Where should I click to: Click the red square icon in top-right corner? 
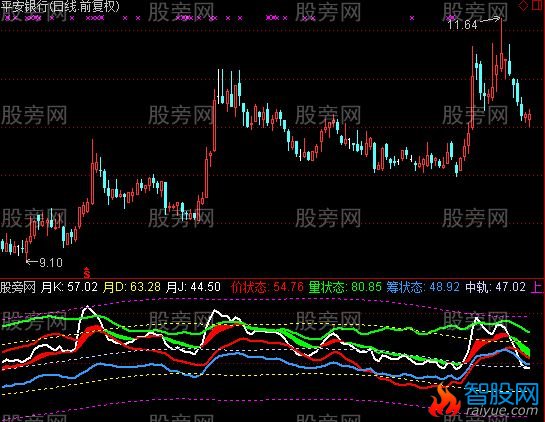point(538,5)
